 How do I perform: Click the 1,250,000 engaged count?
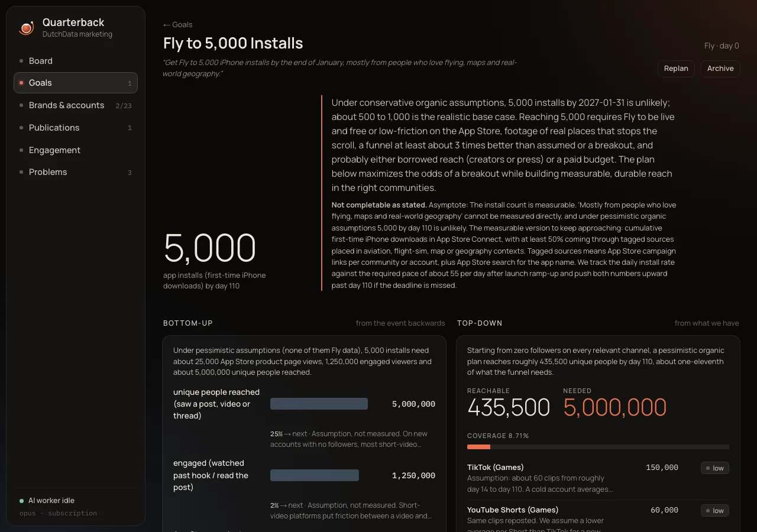[x=413, y=476]
